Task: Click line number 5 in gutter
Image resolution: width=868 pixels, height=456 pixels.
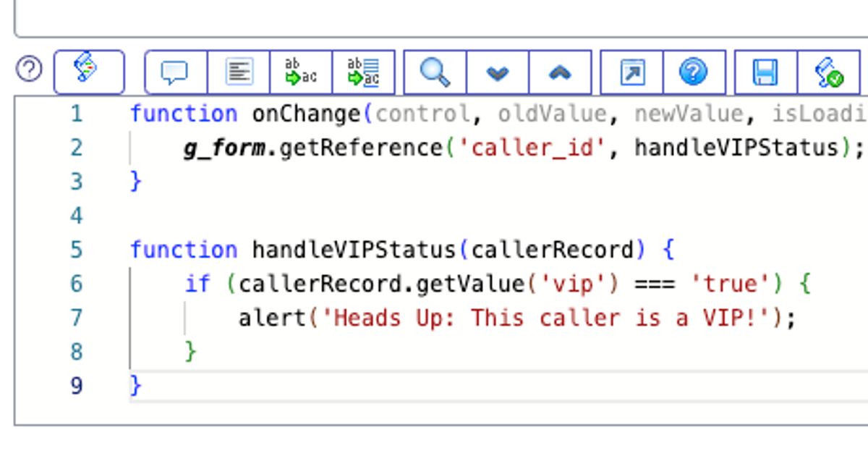Action: [77, 250]
